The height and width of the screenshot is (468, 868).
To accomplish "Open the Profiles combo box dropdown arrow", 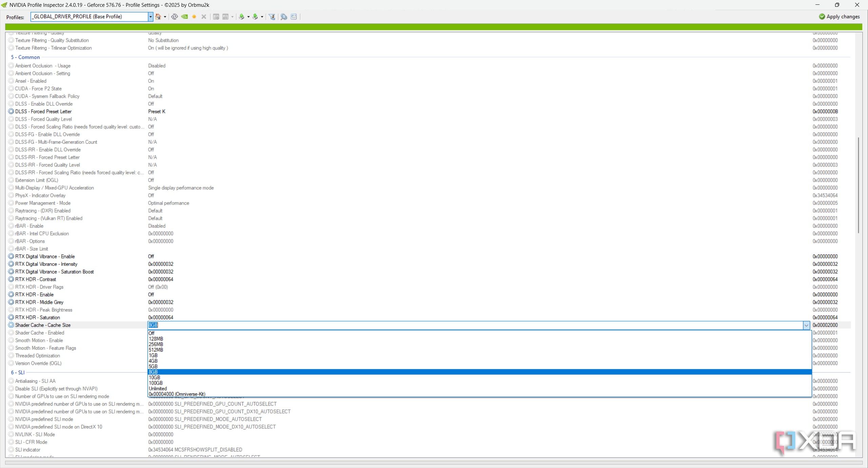I will tap(151, 17).
